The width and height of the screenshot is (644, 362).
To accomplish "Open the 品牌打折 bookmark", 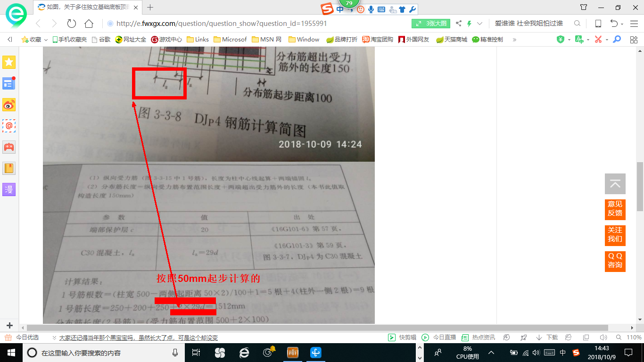I will tap(342, 40).
